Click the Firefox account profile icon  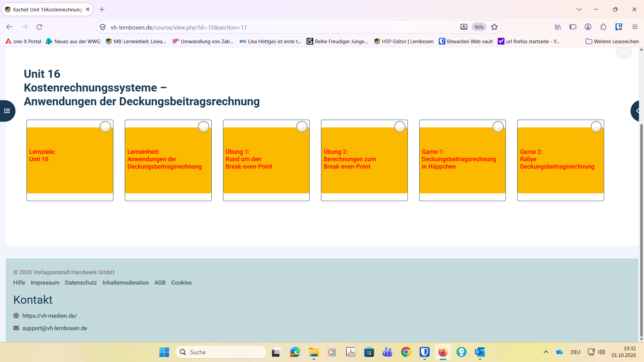tap(588, 27)
